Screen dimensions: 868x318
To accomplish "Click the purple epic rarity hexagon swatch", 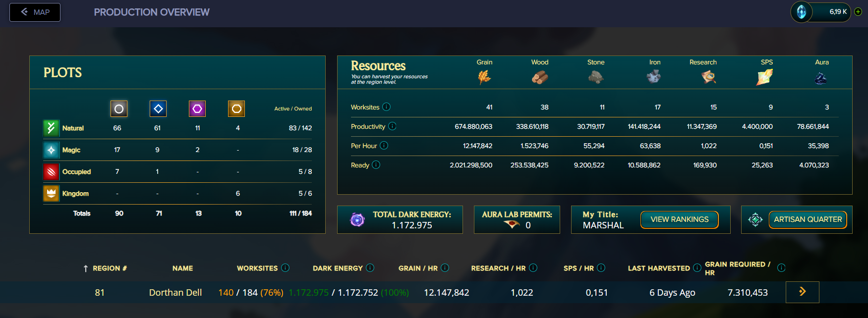I will click(197, 109).
